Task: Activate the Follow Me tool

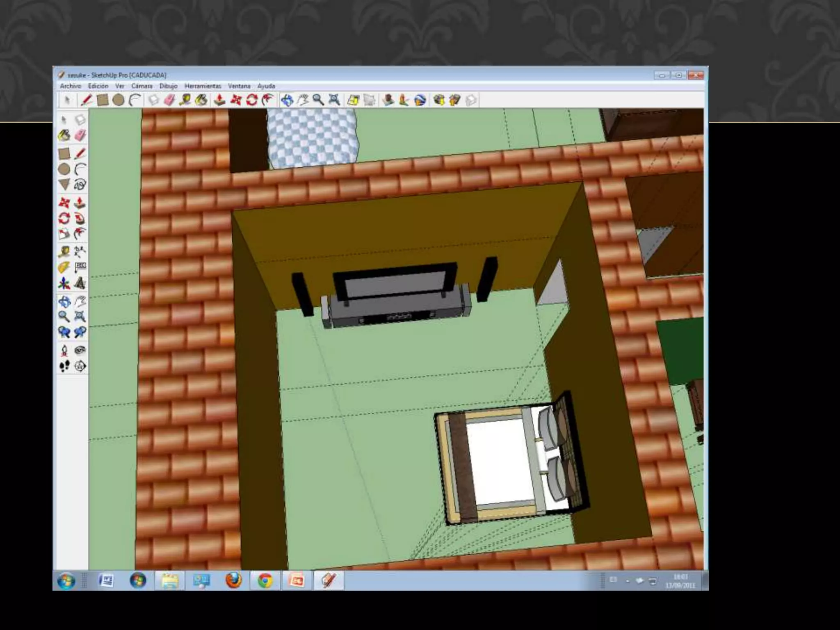Action: click(80, 218)
